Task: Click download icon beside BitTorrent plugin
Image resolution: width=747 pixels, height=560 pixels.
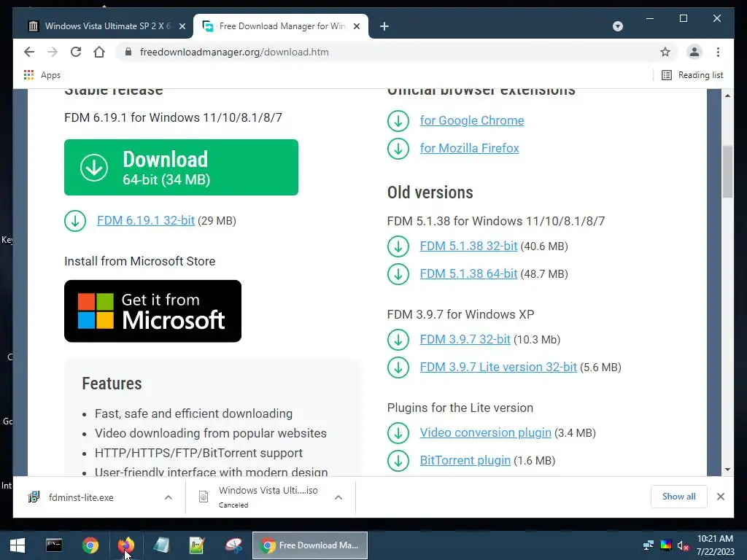Action: click(398, 461)
